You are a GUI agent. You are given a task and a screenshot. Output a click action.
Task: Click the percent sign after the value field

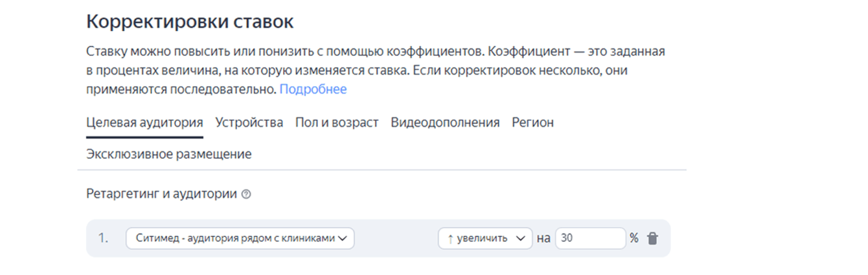click(634, 238)
